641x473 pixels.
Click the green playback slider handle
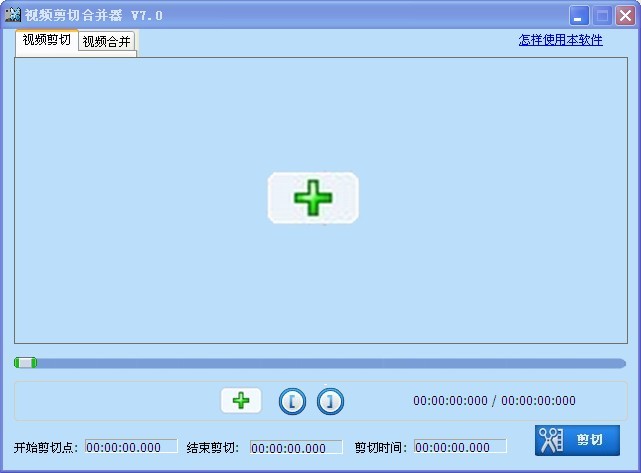[25, 363]
